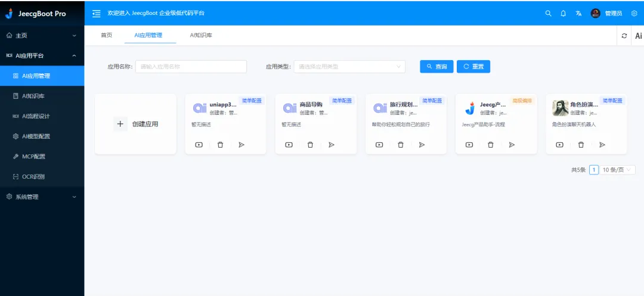Image resolution: width=644 pixels, height=296 pixels.
Task: Open the search icon in top header
Action: pos(549,14)
